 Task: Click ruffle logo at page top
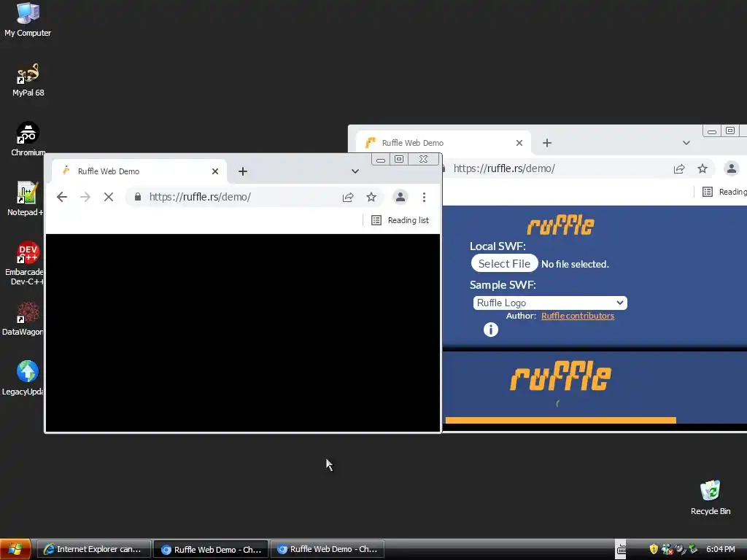pyautogui.click(x=560, y=225)
